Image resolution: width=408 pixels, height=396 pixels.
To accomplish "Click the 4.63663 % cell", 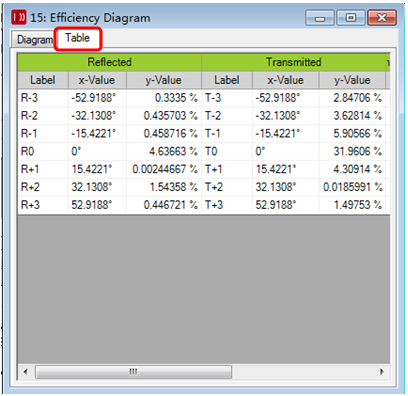I will 164,151.
